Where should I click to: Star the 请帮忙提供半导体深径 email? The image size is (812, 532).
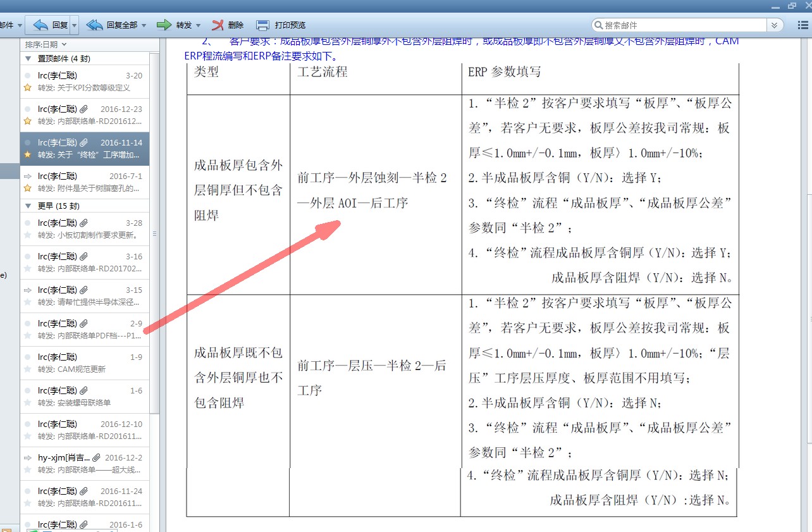click(x=27, y=302)
